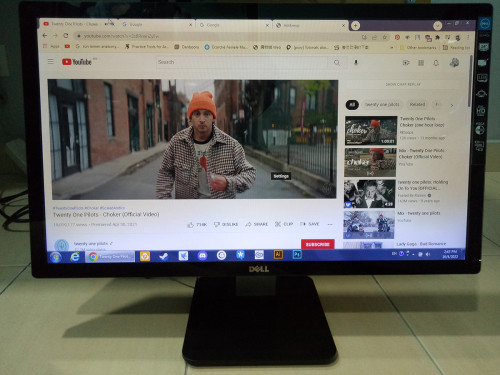Click the Clip scissors button
Image resolution: width=500 pixels, height=375 pixels.
pos(284,224)
